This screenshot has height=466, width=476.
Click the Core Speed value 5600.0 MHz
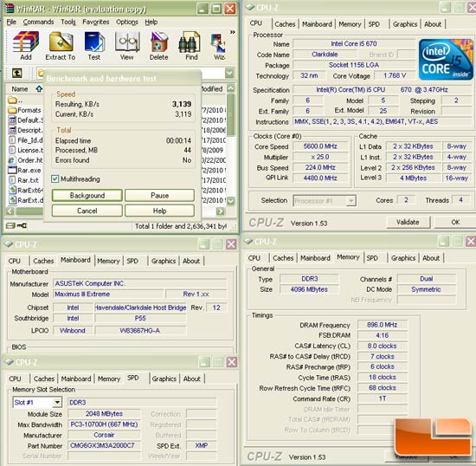320,146
